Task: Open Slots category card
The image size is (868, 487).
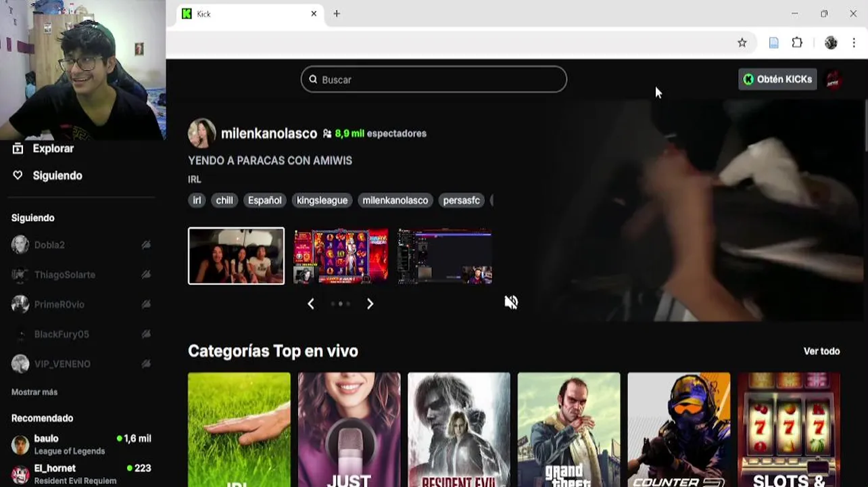Action: [x=788, y=430]
